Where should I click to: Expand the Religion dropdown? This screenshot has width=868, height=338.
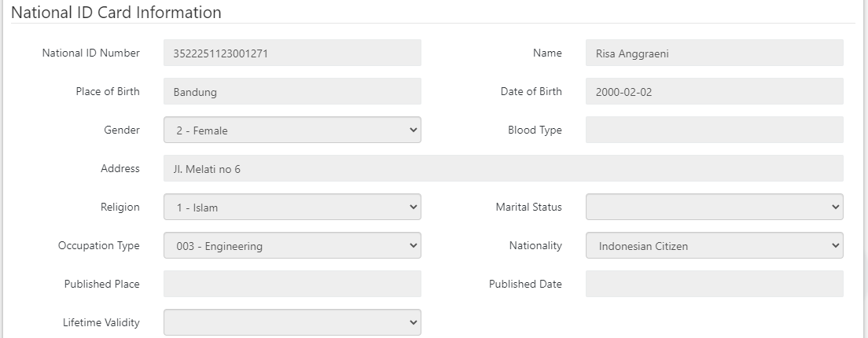(292, 208)
